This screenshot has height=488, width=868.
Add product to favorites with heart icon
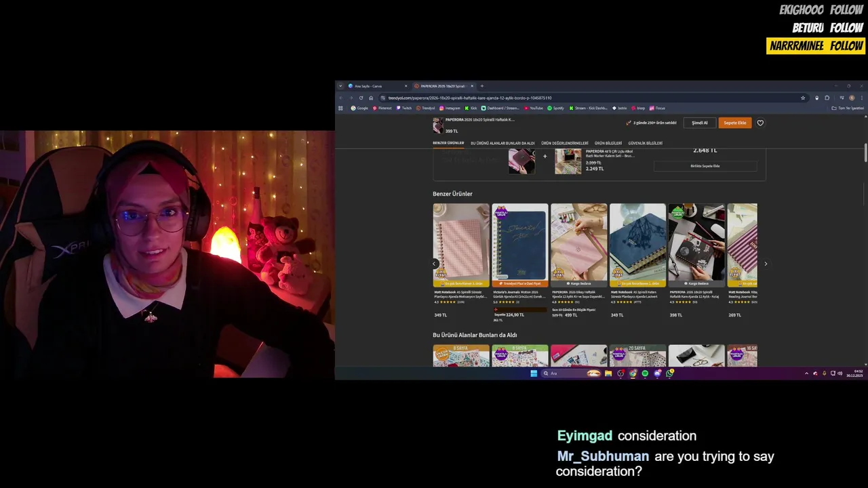tap(760, 123)
